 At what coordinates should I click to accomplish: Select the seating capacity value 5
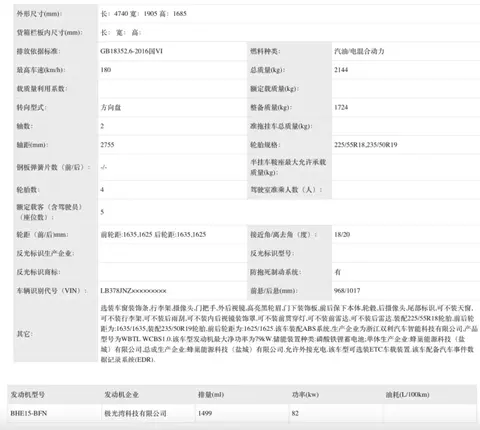[x=102, y=212]
